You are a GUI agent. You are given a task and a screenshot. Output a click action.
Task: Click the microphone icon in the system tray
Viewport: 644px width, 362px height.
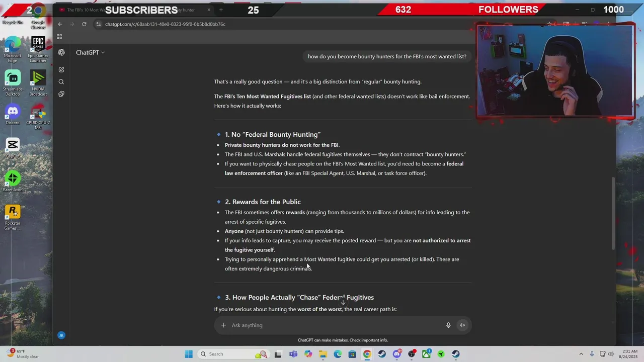(x=592, y=354)
